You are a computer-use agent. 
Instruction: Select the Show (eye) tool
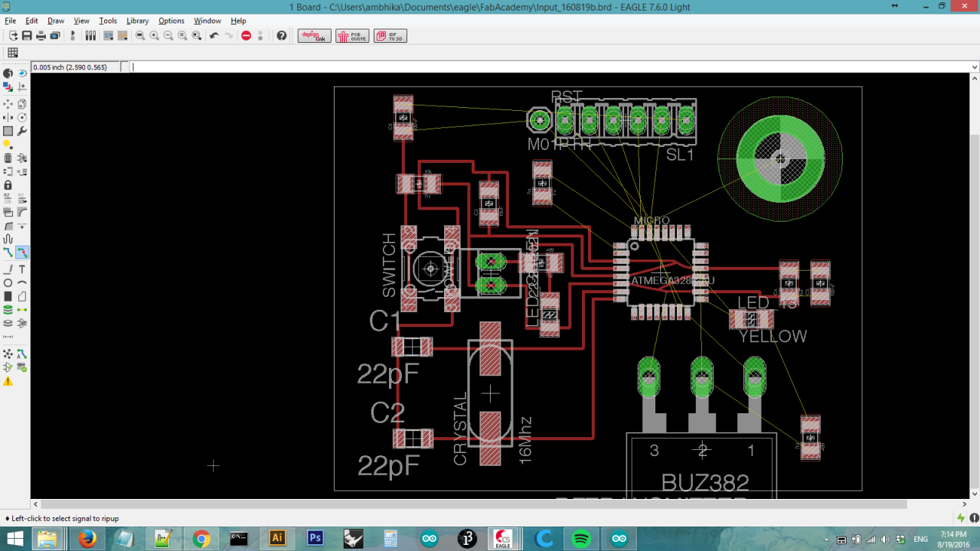pyautogui.click(x=22, y=73)
